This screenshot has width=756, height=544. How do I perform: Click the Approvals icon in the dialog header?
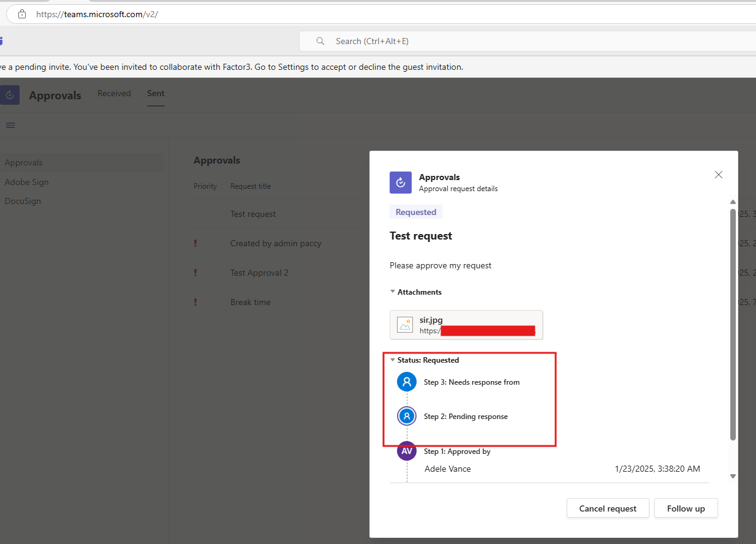[401, 183]
